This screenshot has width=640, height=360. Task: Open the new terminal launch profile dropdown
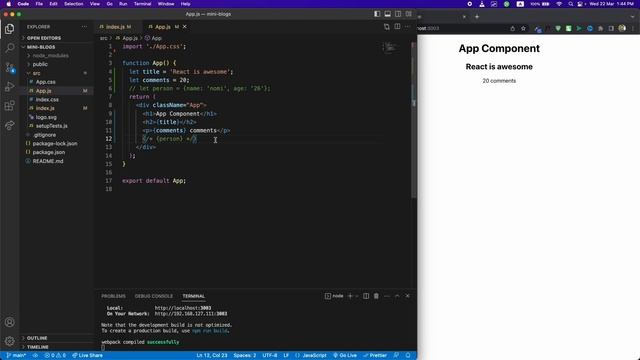(x=357, y=296)
